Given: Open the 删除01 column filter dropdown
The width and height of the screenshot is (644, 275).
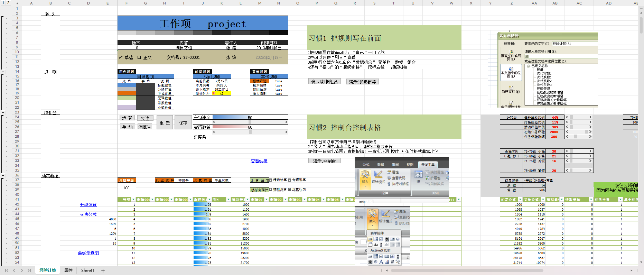Looking at the screenshot, I should point(267,200).
